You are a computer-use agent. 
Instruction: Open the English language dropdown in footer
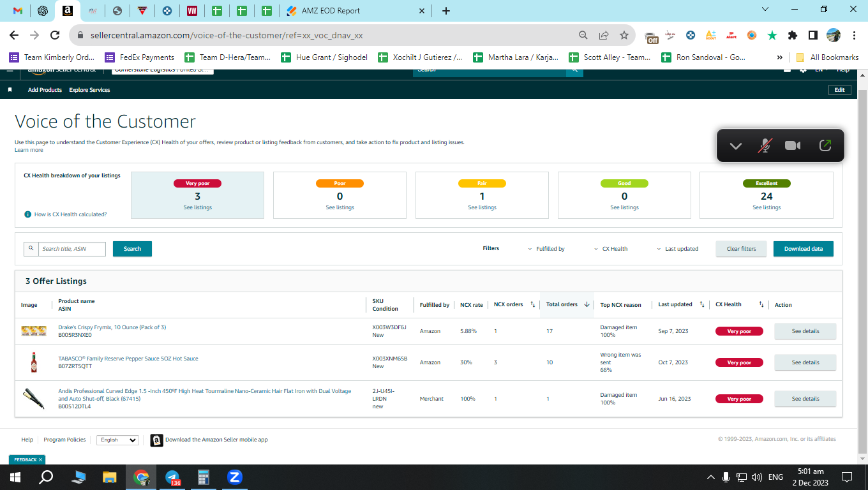tap(117, 440)
